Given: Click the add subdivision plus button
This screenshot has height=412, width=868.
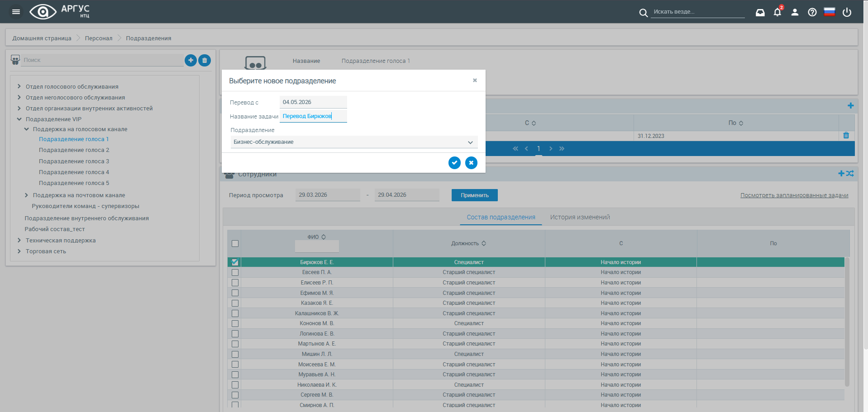Looking at the screenshot, I should (191, 60).
